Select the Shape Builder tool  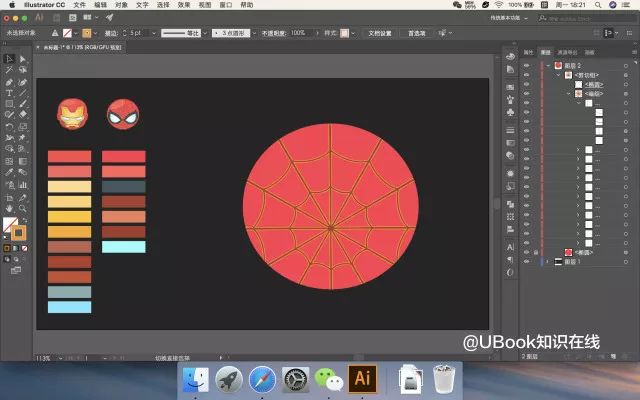pos(9,149)
